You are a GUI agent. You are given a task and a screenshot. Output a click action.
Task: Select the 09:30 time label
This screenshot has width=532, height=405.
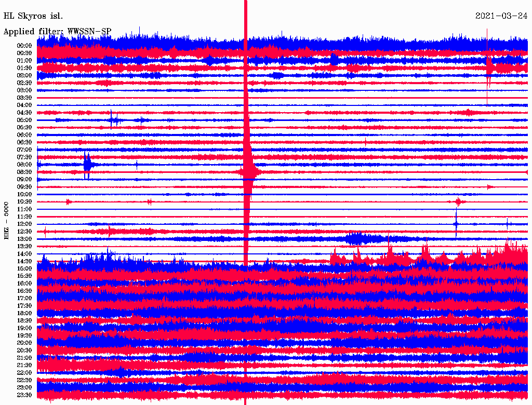(x=24, y=187)
